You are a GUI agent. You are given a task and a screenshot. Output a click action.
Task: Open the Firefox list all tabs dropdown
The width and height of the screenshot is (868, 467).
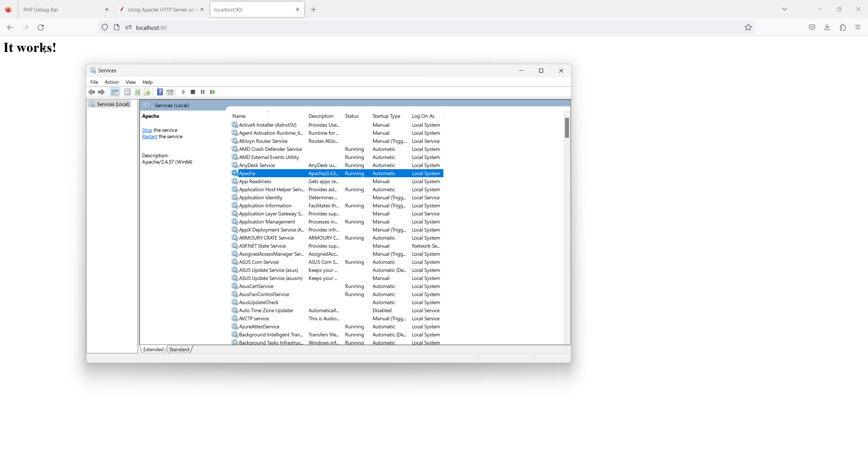pyautogui.click(x=784, y=10)
